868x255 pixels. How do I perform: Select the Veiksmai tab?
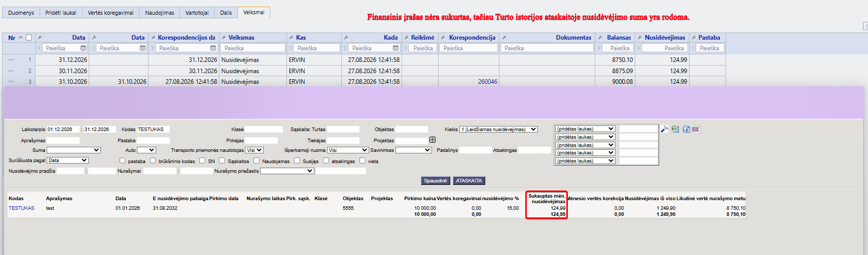254,12
